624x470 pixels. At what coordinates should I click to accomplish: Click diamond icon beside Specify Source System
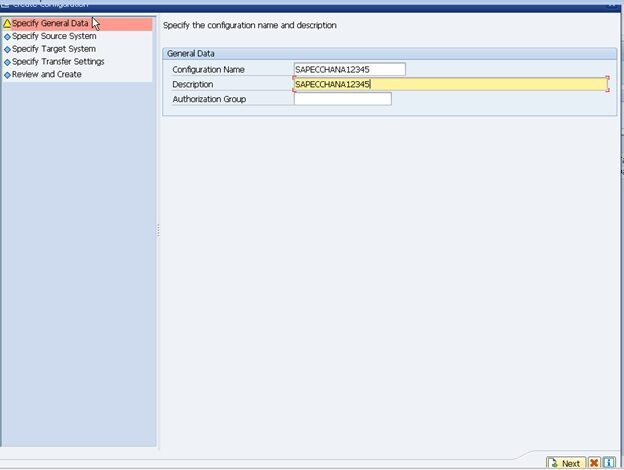click(x=7, y=36)
